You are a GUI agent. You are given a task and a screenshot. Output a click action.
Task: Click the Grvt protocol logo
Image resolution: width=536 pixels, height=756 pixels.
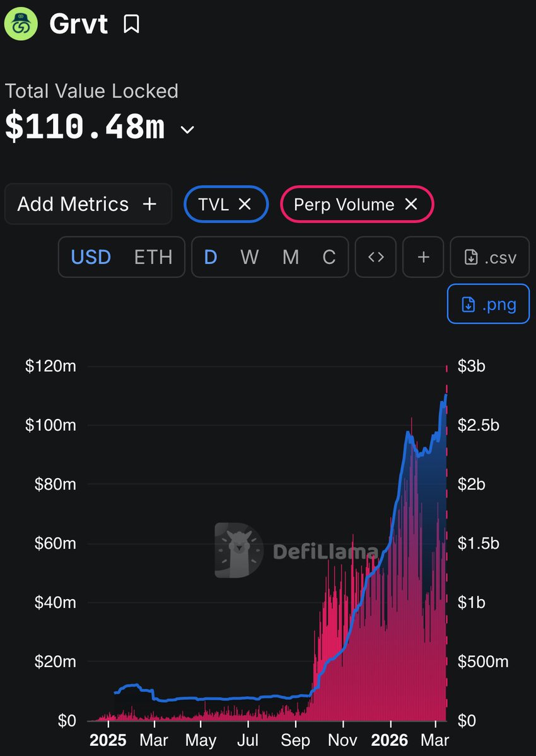pos(21,25)
